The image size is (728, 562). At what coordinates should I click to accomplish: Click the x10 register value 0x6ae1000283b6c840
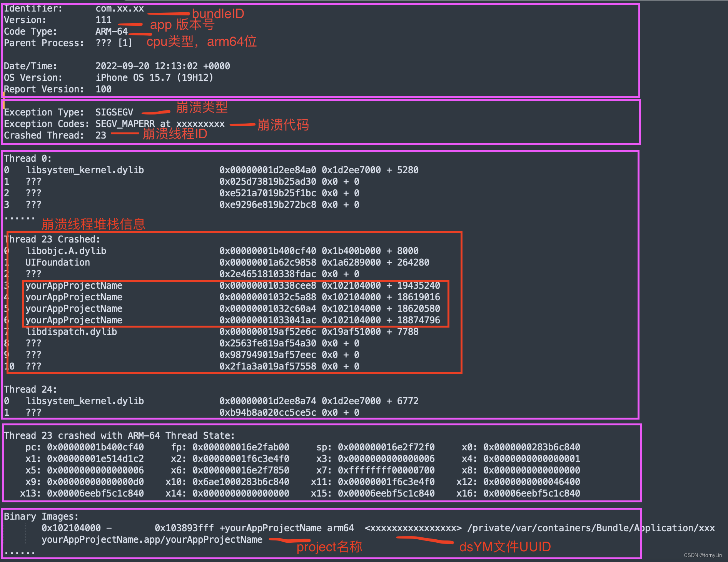[241, 482]
